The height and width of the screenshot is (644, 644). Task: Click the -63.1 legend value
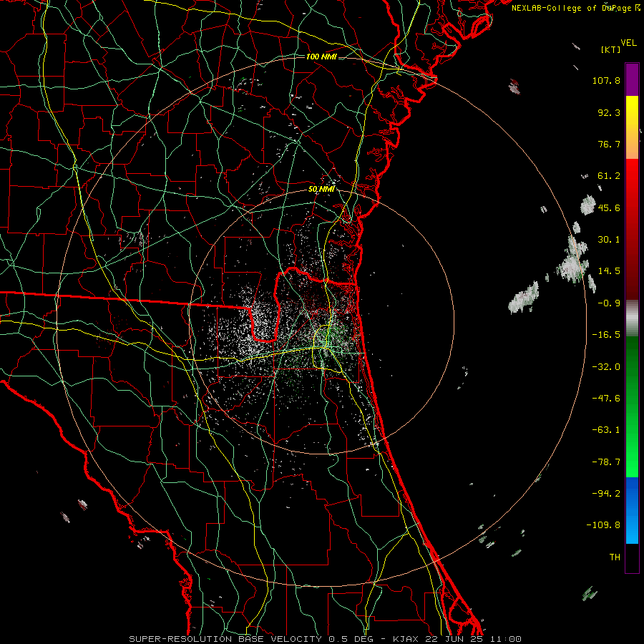(606, 430)
